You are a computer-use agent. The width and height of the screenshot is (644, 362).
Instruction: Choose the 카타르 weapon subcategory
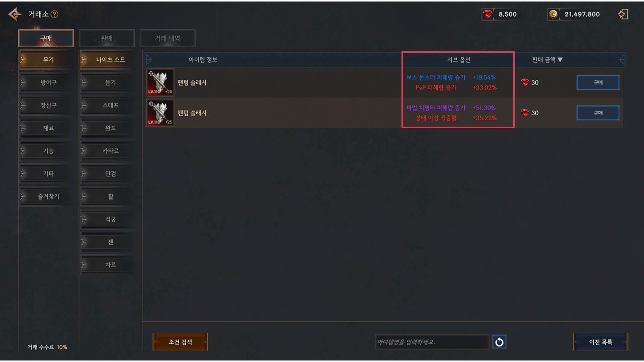coord(110,151)
